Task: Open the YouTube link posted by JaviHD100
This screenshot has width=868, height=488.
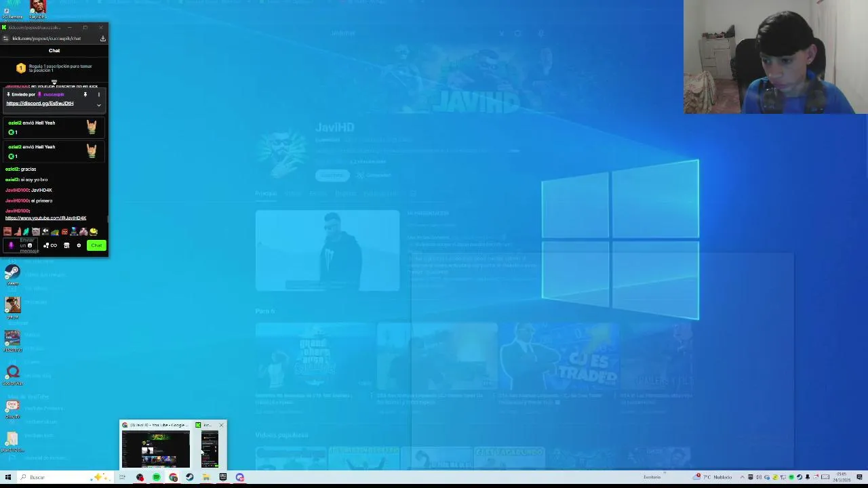Action: pyautogui.click(x=45, y=218)
